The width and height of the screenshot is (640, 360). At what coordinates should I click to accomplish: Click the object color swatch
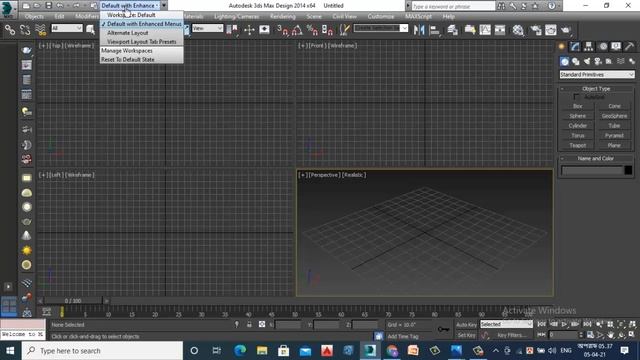(x=628, y=170)
